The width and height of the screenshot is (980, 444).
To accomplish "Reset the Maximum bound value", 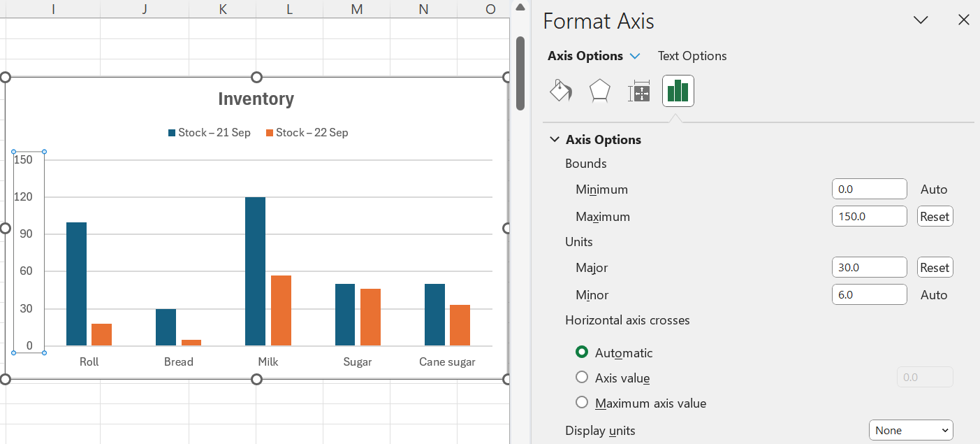I will click(935, 216).
